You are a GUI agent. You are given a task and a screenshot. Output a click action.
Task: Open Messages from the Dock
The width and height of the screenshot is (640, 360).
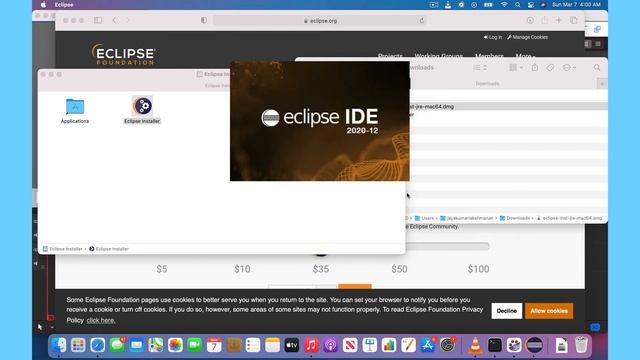117,345
